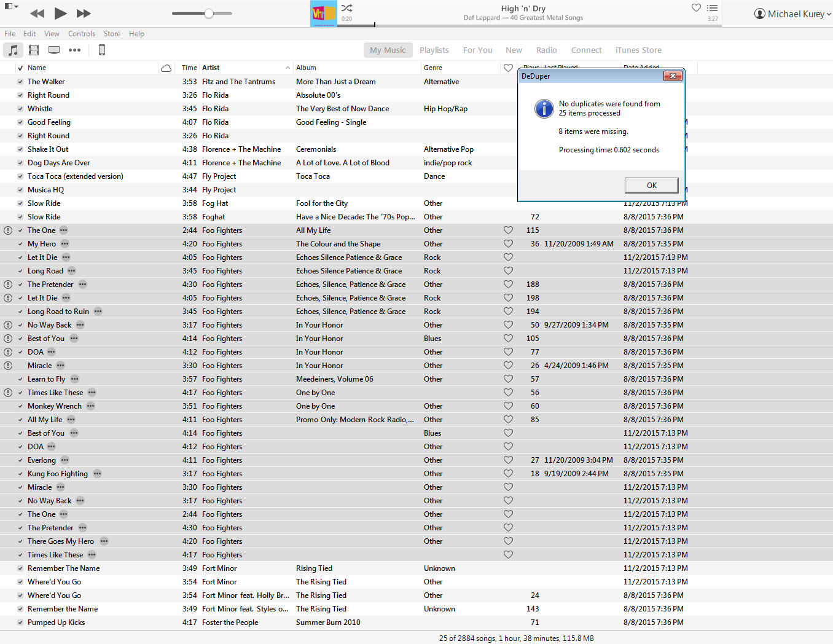Close the DeDuper dialog window
The width and height of the screenshot is (833, 644).
(673, 76)
